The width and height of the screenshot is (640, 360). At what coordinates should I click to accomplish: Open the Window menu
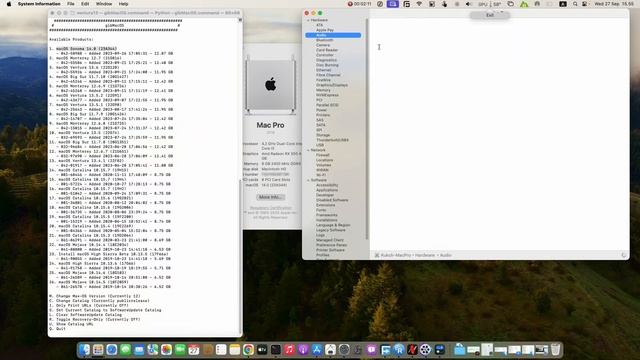pyautogui.click(x=104, y=4)
